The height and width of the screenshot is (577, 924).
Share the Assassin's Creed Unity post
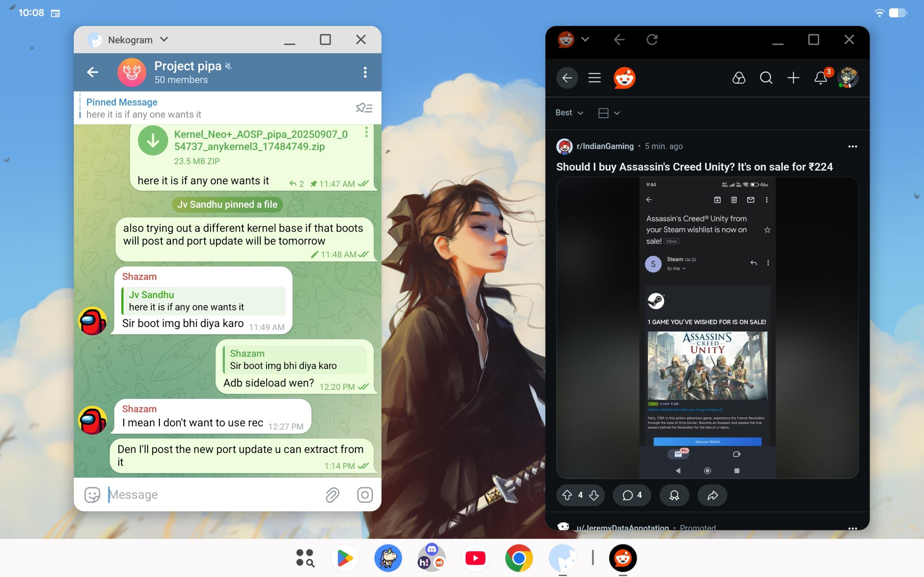click(x=712, y=495)
